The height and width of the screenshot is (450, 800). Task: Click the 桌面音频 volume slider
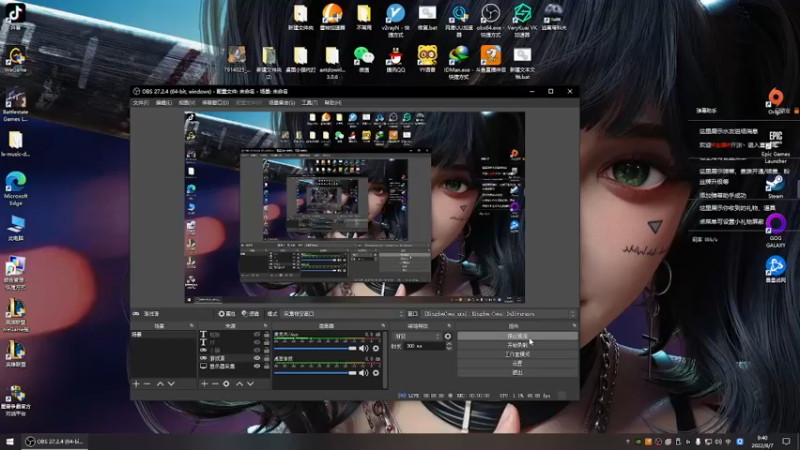click(x=315, y=373)
